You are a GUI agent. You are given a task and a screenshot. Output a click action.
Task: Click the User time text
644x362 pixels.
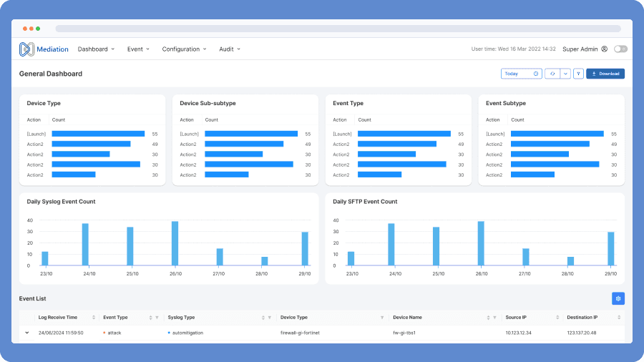[513, 49]
